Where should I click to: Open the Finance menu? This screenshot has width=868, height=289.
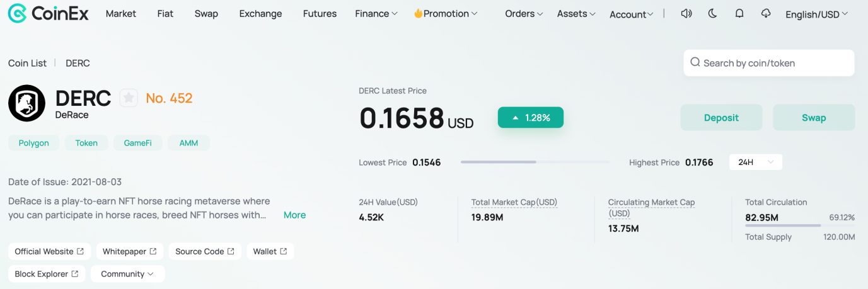(376, 13)
